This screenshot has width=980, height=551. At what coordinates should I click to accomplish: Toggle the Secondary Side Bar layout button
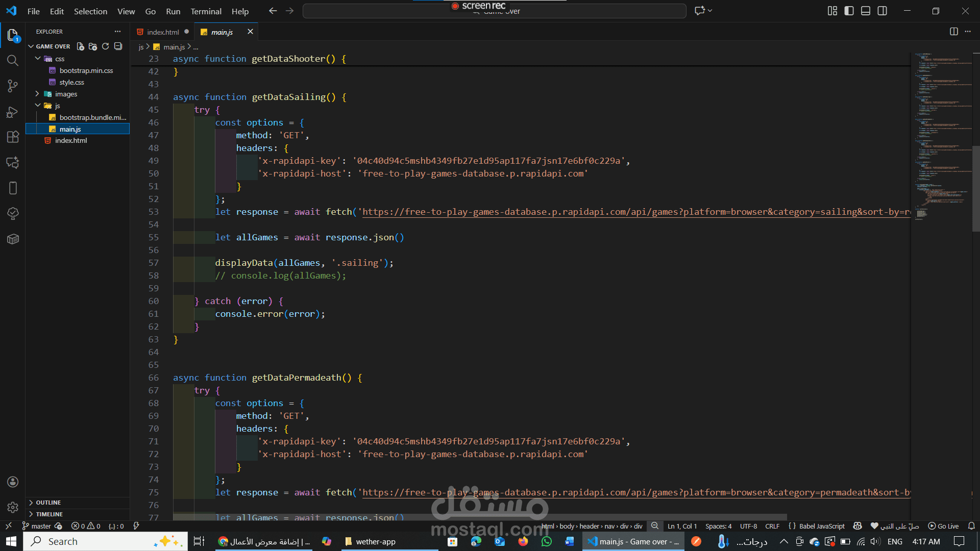(882, 11)
